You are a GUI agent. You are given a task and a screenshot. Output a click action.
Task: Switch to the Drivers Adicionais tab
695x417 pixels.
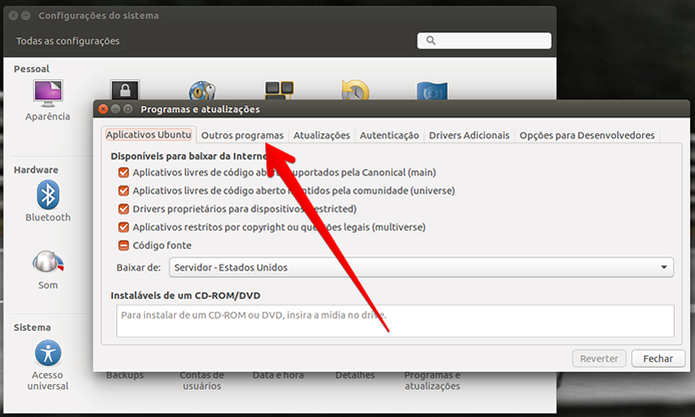tap(469, 135)
